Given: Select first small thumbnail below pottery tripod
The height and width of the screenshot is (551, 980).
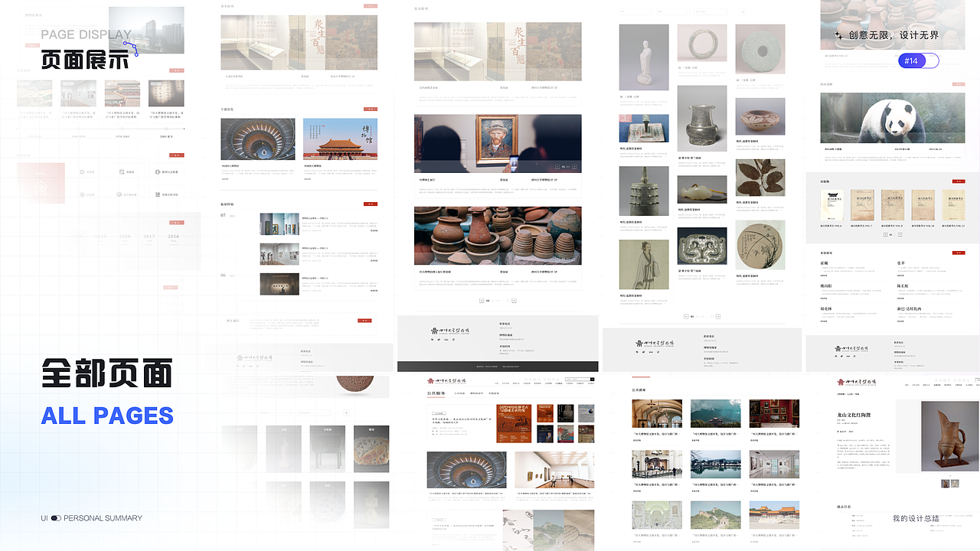Looking at the screenshot, I should 946,484.
